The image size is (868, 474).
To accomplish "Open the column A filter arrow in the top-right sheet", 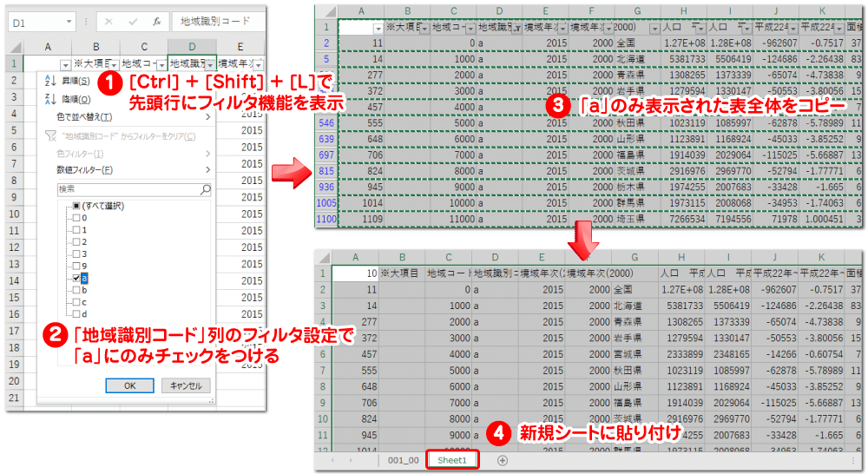I will (x=378, y=29).
